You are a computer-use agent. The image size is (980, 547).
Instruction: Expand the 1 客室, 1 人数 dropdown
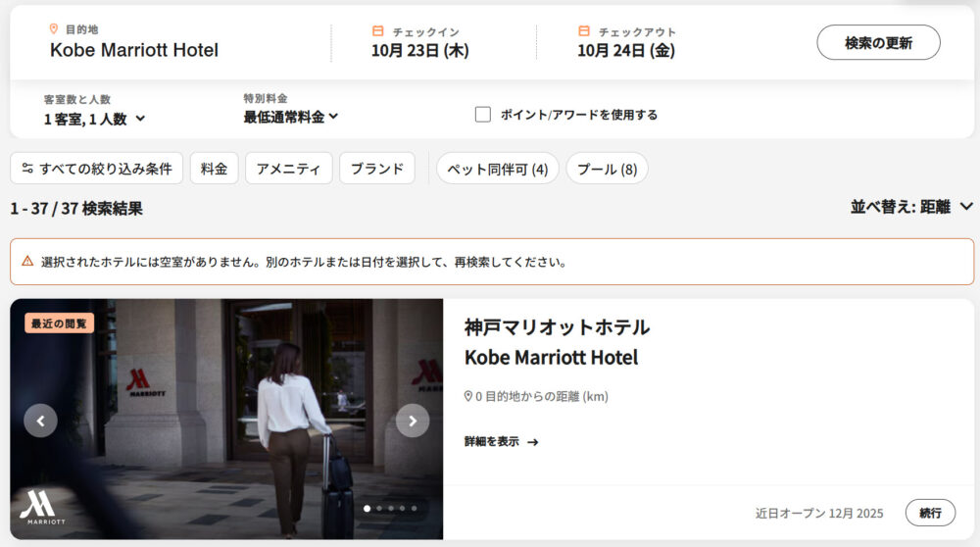94,119
